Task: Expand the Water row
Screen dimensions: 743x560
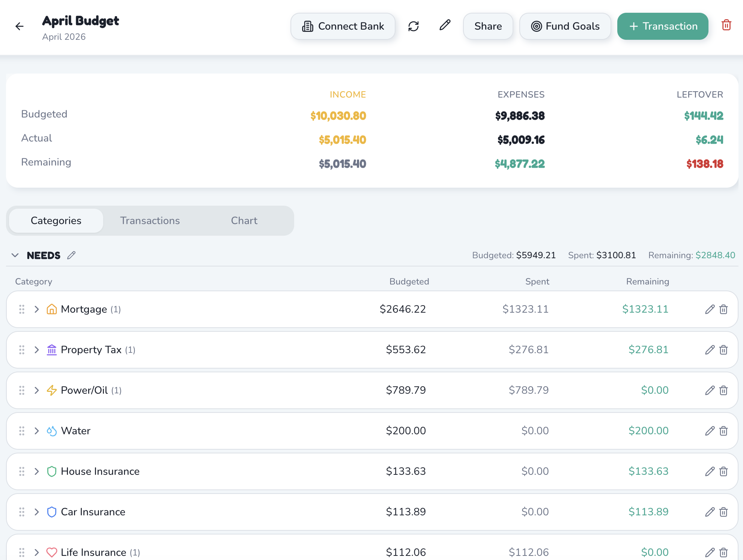Action: (36, 431)
